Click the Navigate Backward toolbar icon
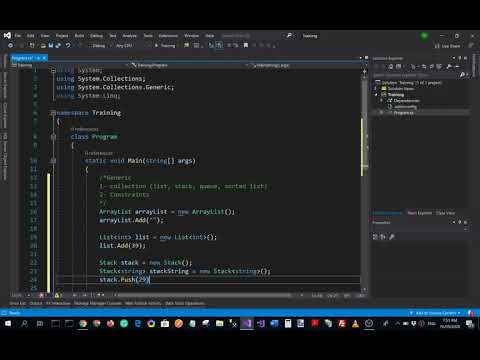Screen dimensions: 480x360 coord(11,45)
